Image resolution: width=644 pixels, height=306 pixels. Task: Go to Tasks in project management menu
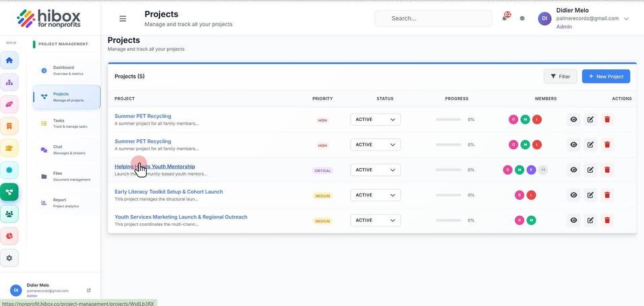(x=67, y=123)
